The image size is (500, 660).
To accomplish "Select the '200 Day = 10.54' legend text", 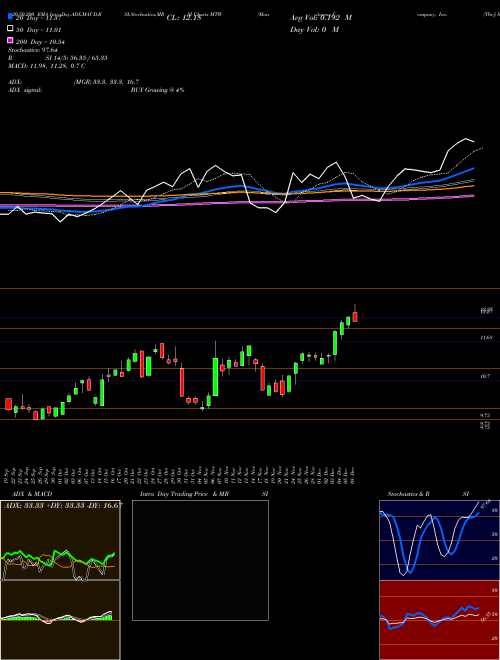I will (x=40, y=42).
